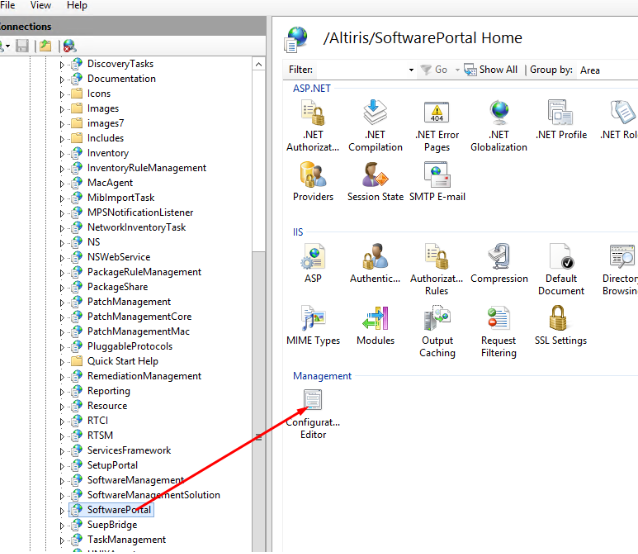Open the Session State feature
638x554 pixels.
[x=375, y=176]
